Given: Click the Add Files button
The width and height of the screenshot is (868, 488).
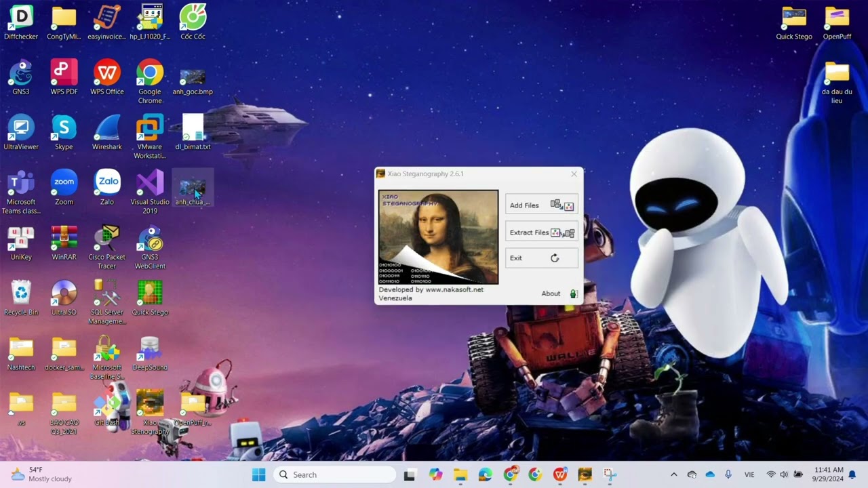Looking at the screenshot, I should 541,205.
